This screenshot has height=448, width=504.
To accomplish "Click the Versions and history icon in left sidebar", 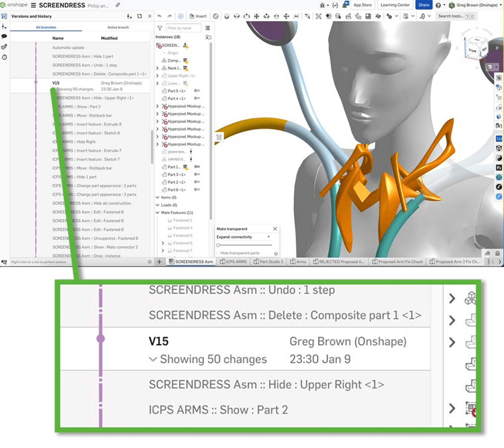I will (x=4, y=16).
